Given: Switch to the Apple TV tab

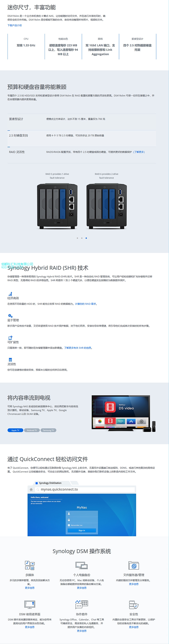Looking at the screenshot, I should point(15,430).
